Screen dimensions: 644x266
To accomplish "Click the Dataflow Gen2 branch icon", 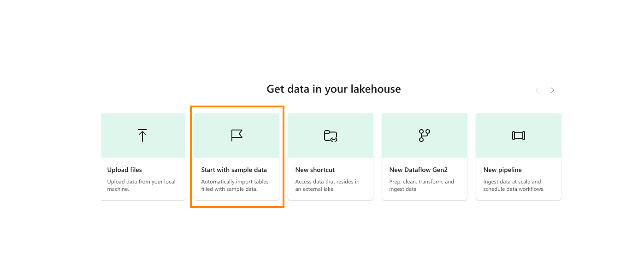I will tap(424, 136).
